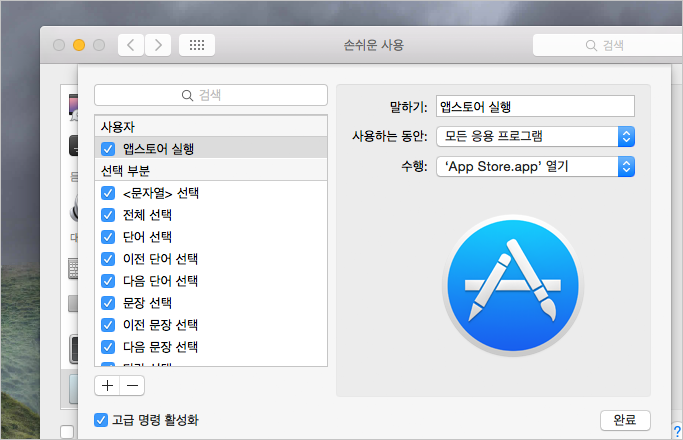Screen dimensions: 683x440
Task: Click the yellow minimize window button
Action: pyautogui.click(x=79, y=45)
